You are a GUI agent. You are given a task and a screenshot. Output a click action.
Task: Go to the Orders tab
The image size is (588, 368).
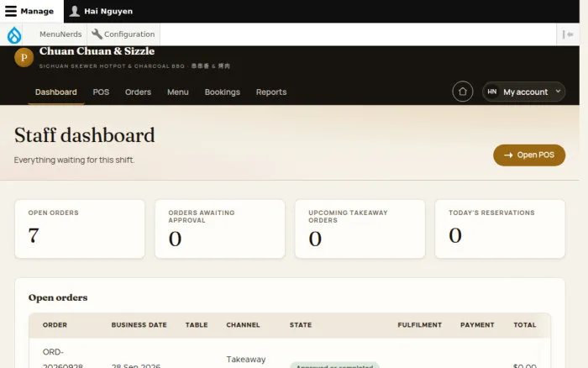click(x=138, y=92)
